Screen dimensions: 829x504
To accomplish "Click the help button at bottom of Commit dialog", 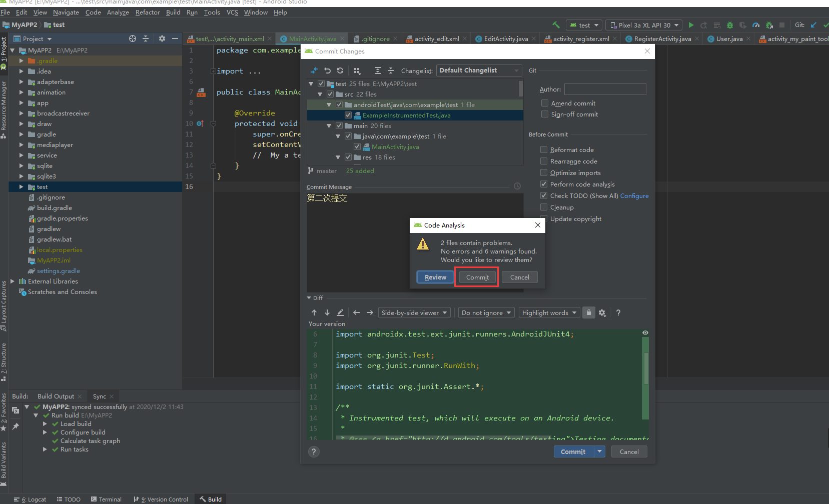I will tap(314, 451).
